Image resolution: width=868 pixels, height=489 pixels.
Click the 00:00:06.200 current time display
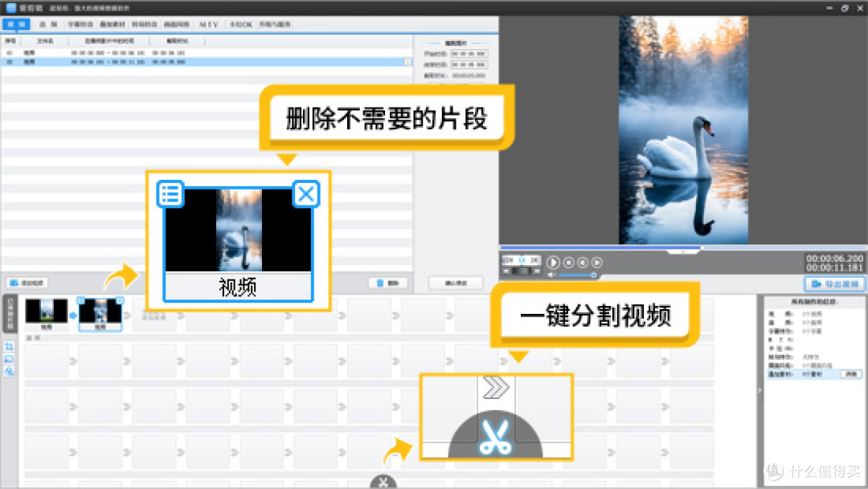click(x=834, y=259)
